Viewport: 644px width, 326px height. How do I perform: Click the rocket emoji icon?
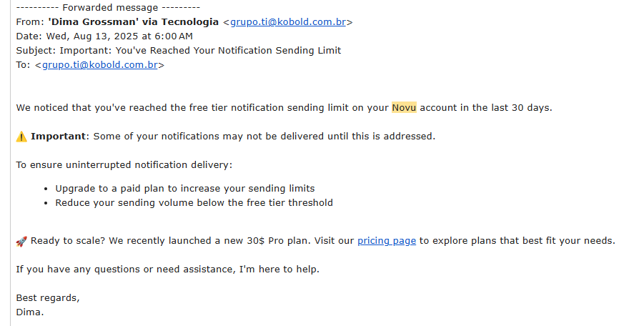21,241
